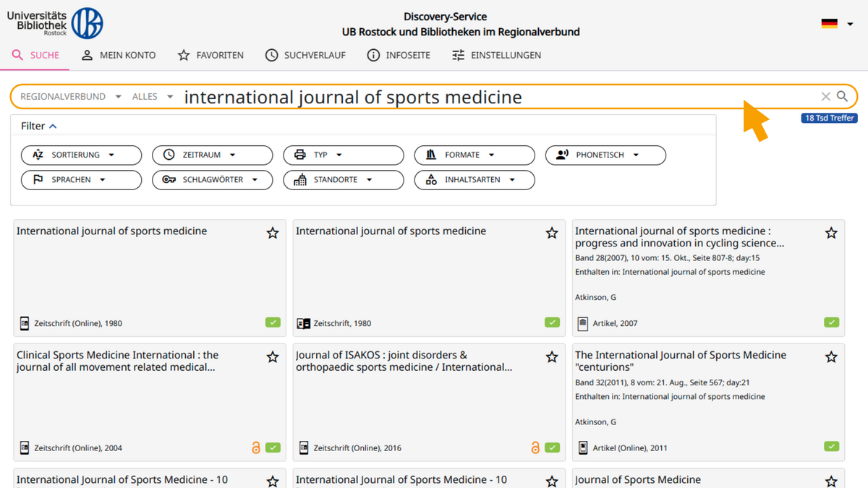Start the search with the magnifier icon
This screenshot has width=868, height=488.
(x=841, y=96)
